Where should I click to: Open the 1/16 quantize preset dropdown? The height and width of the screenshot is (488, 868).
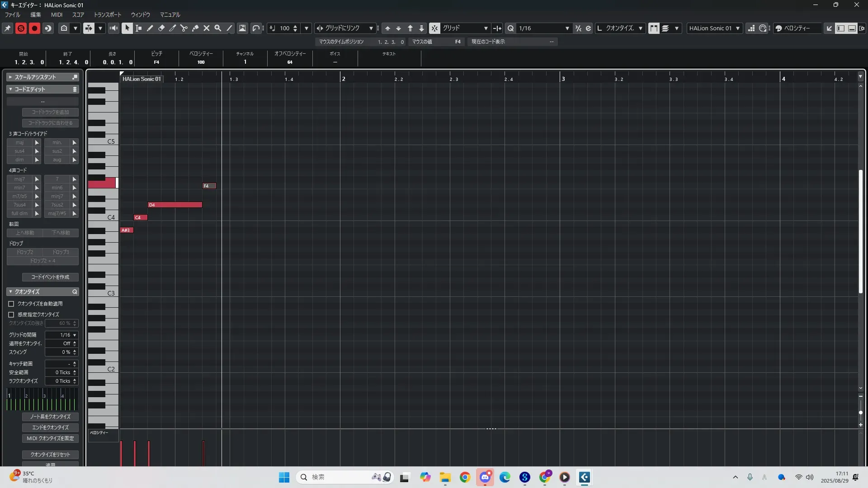tap(543, 28)
